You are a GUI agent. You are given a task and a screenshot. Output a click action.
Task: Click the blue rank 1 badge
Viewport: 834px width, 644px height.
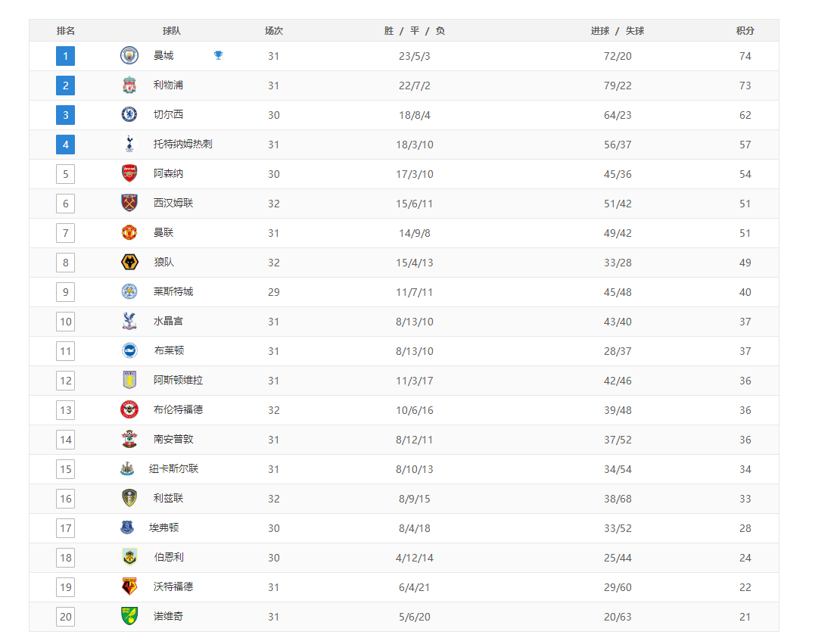pos(65,56)
